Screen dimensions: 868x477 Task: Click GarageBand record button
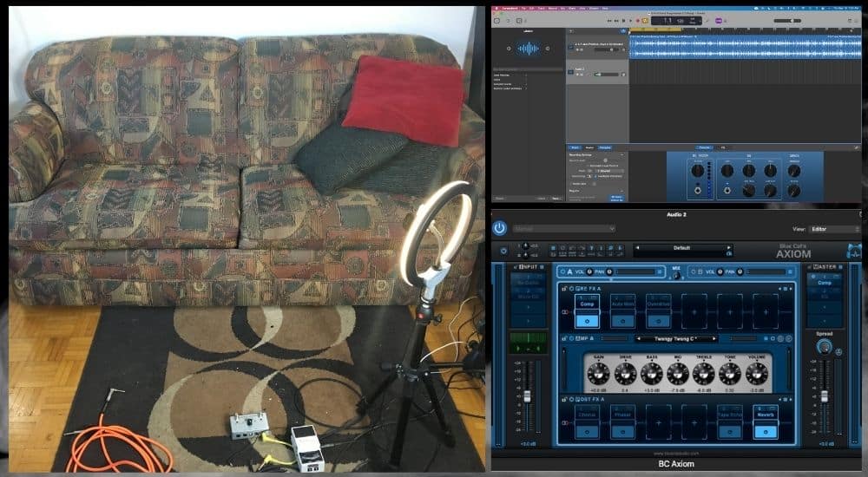click(637, 21)
